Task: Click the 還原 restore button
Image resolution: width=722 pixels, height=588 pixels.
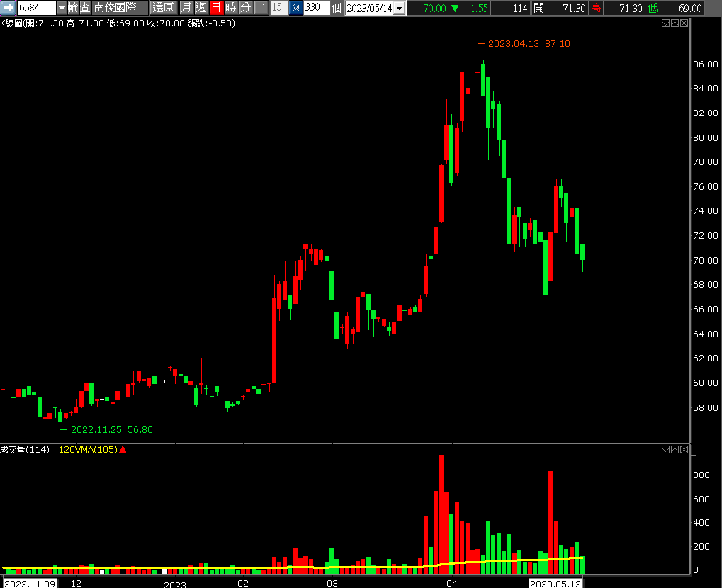Action: 164,7
